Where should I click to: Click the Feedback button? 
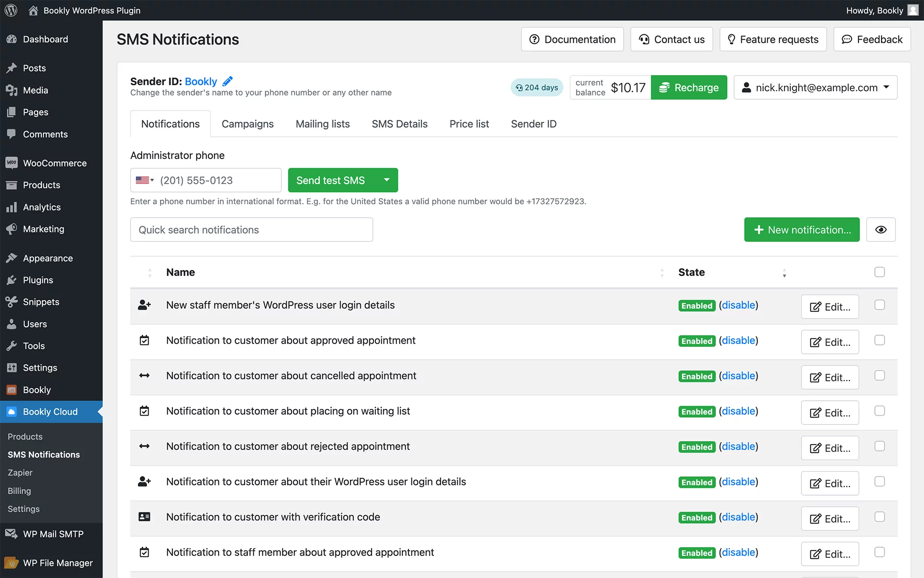coord(872,39)
